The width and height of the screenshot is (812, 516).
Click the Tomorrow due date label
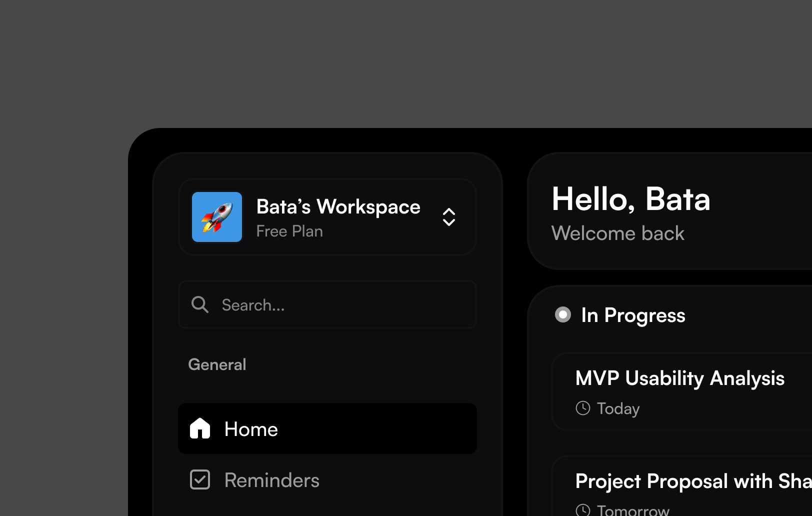point(633,510)
